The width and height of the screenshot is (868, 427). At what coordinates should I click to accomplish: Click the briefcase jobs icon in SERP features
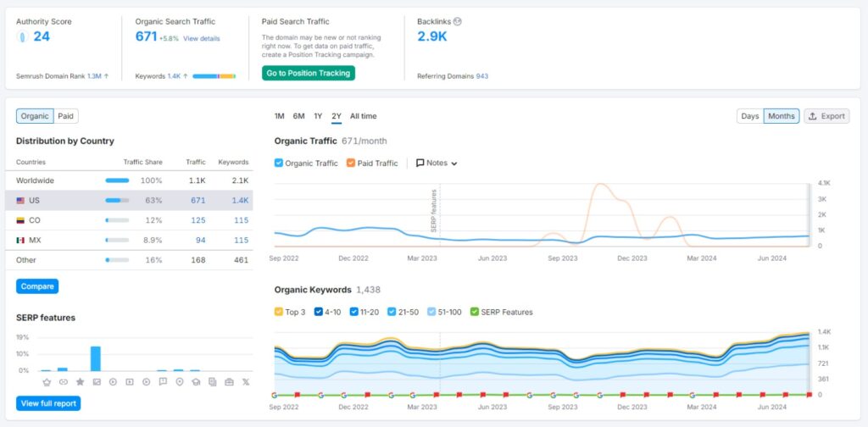[x=229, y=381]
